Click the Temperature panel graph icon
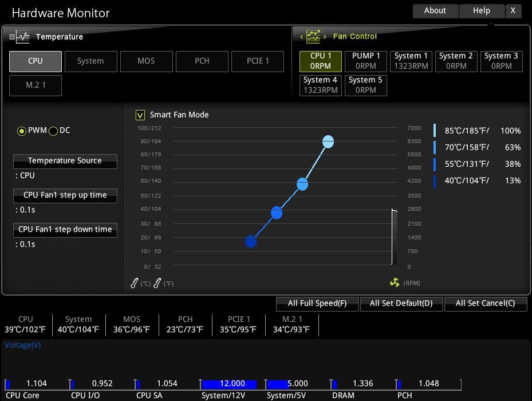 click(x=23, y=37)
